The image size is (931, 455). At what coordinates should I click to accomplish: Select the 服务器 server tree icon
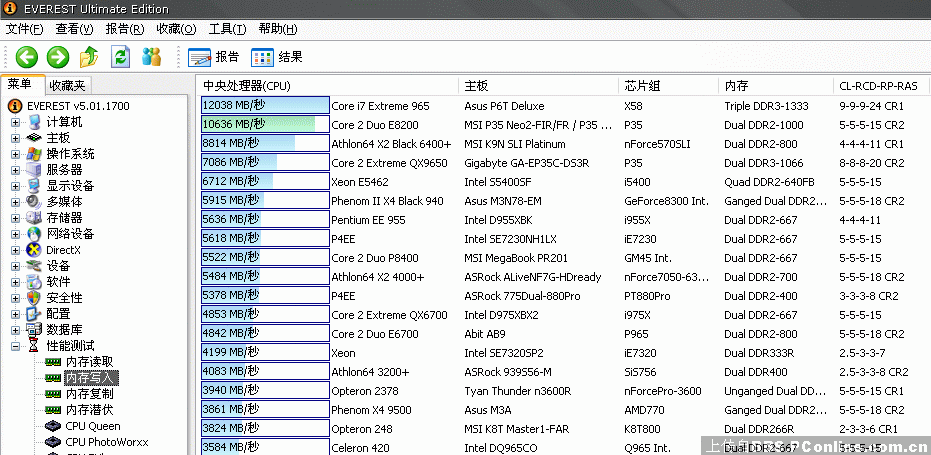(x=35, y=170)
